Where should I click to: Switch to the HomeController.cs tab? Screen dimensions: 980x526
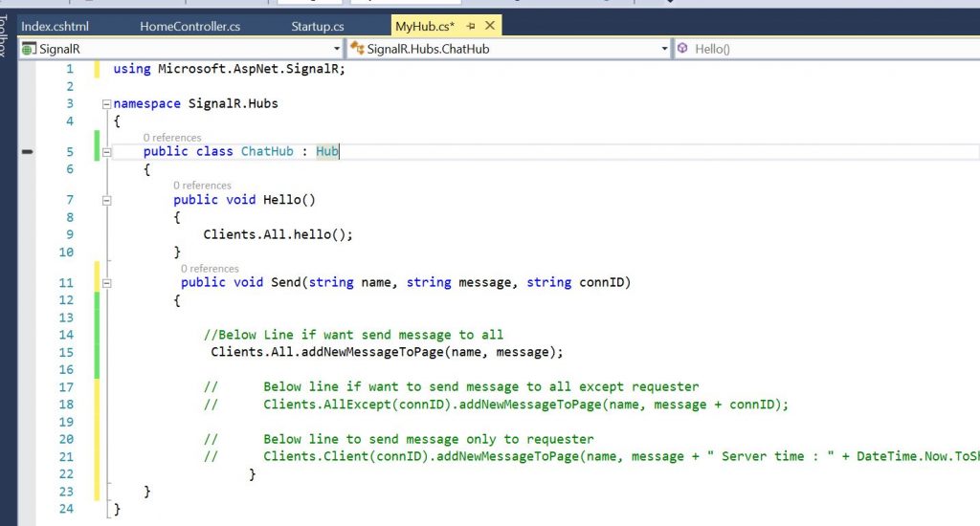click(190, 26)
